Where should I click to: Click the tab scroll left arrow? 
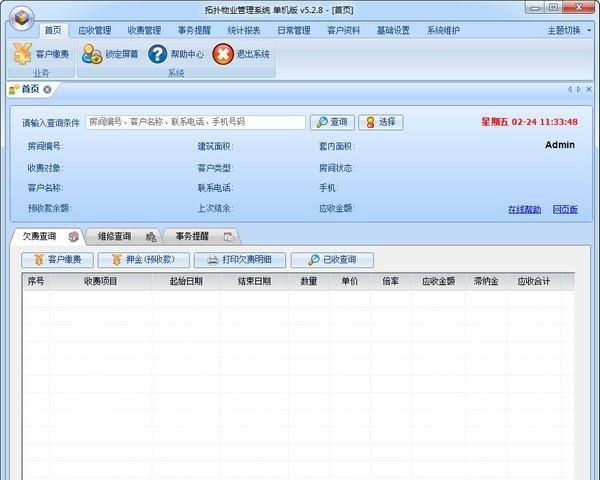coord(570,89)
